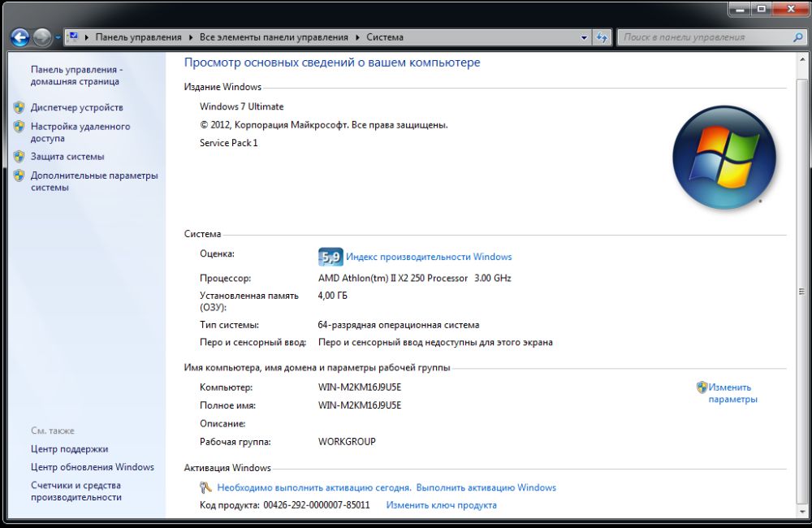The height and width of the screenshot is (528, 812).
Task: Click the shield icon next to Изменить параметры
Action: tap(702, 387)
